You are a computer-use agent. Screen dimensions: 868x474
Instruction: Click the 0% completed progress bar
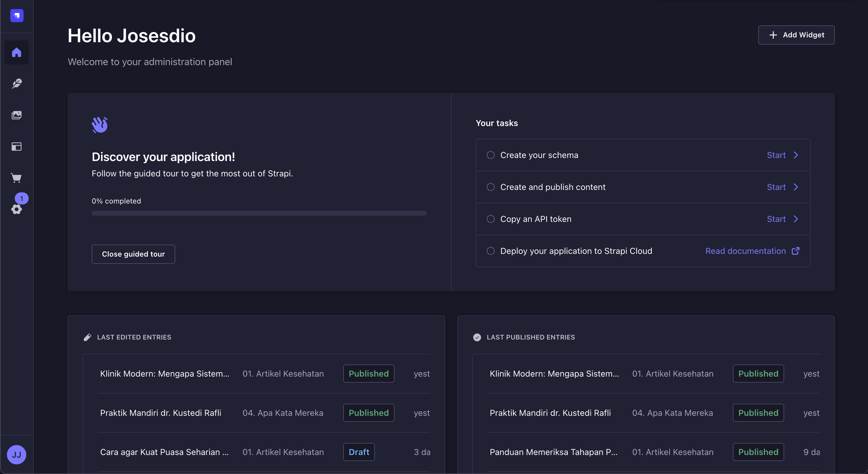259,213
